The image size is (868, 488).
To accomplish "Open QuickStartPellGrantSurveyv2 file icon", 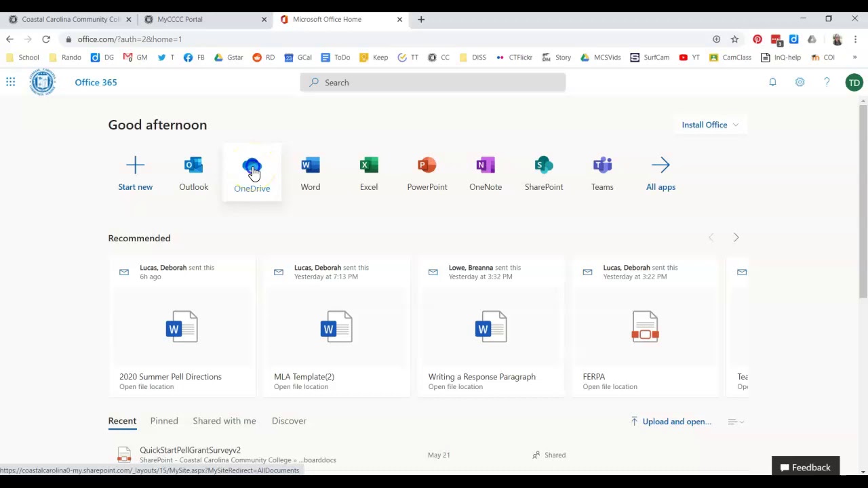I will click(124, 455).
